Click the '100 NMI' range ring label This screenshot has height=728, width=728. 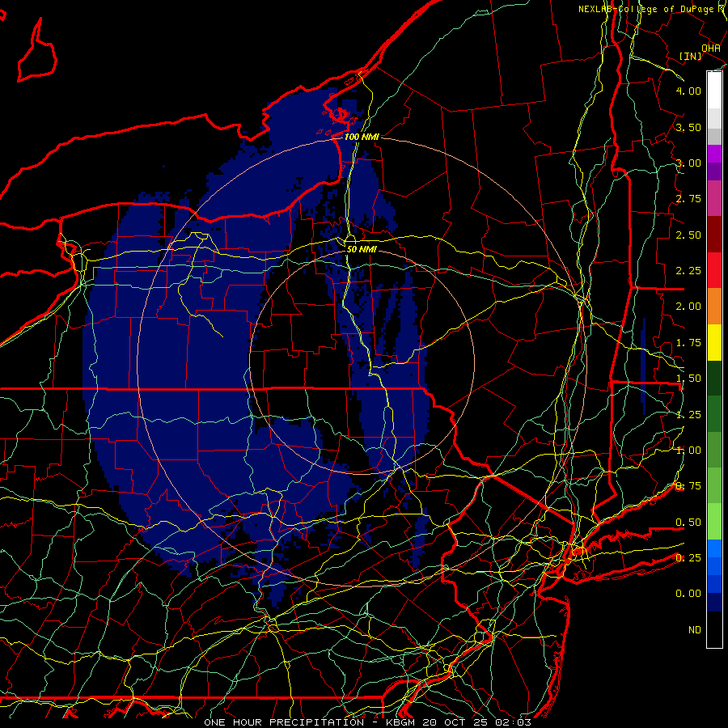pos(362,137)
